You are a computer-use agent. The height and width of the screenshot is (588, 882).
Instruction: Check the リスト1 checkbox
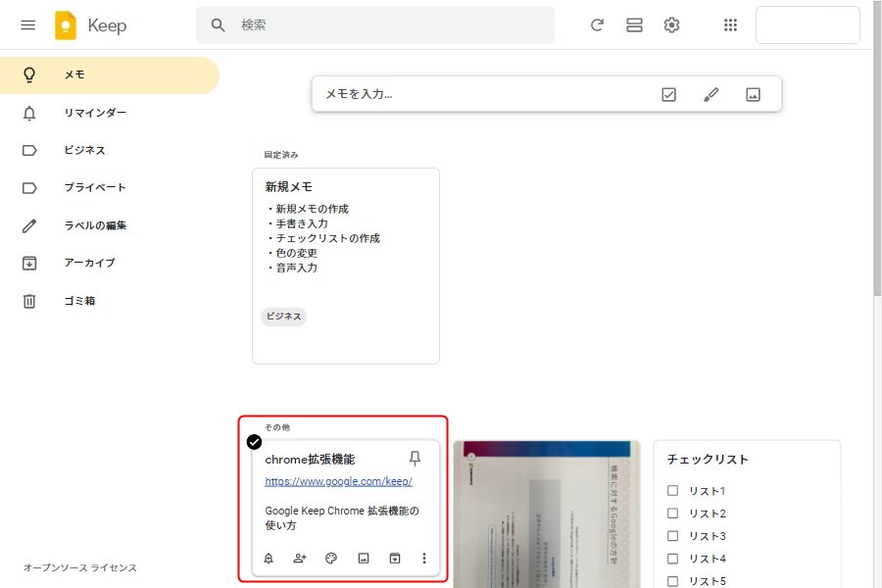pyautogui.click(x=673, y=491)
